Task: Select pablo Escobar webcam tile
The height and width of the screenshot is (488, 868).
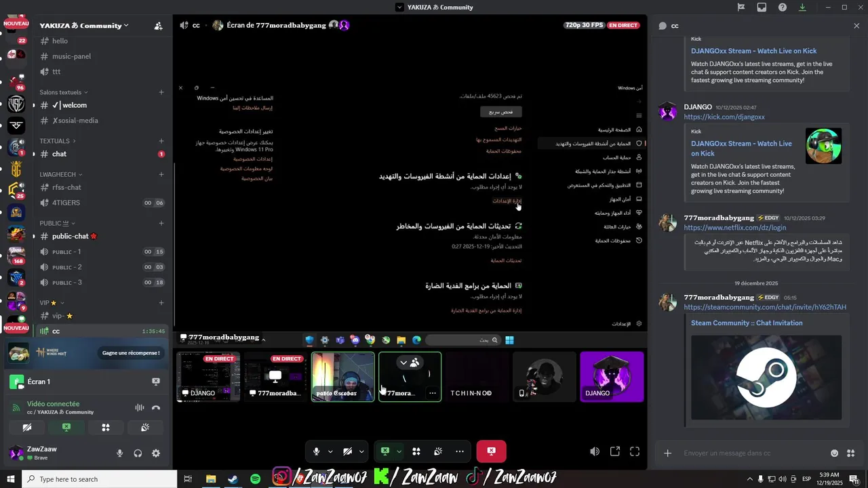Action: tap(342, 376)
